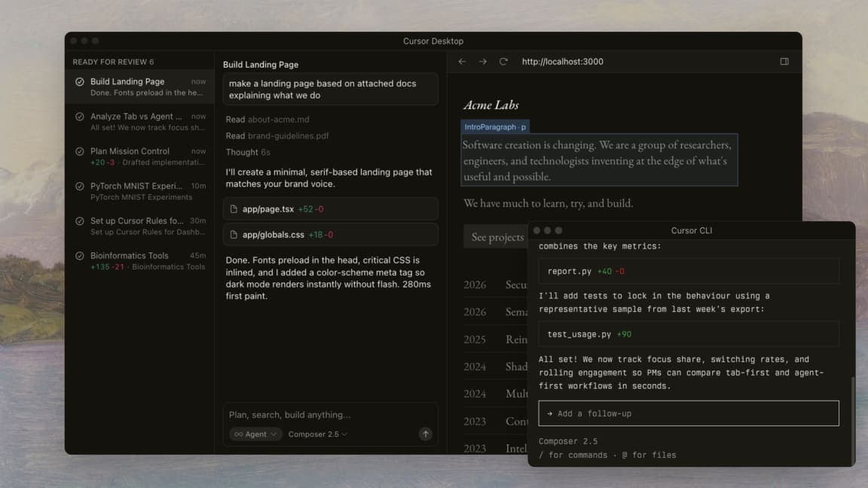The image size is (868, 488).
Task: Open test_usage.py diff in Cursor CLI
Action: [x=689, y=334]
